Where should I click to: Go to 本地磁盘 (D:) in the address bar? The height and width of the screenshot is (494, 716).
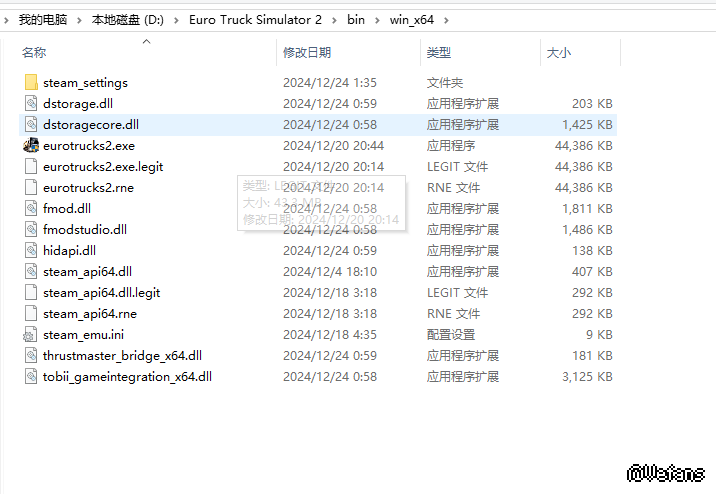click(128, 20)
